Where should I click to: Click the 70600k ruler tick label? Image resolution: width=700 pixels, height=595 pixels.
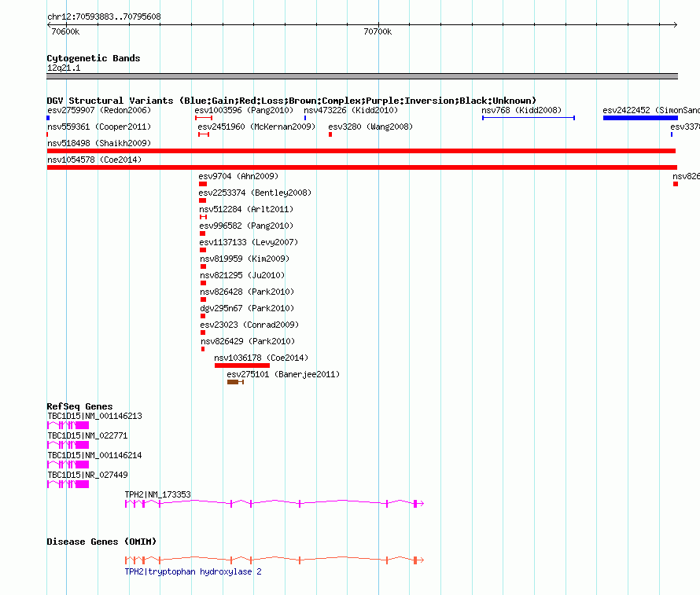65,31
